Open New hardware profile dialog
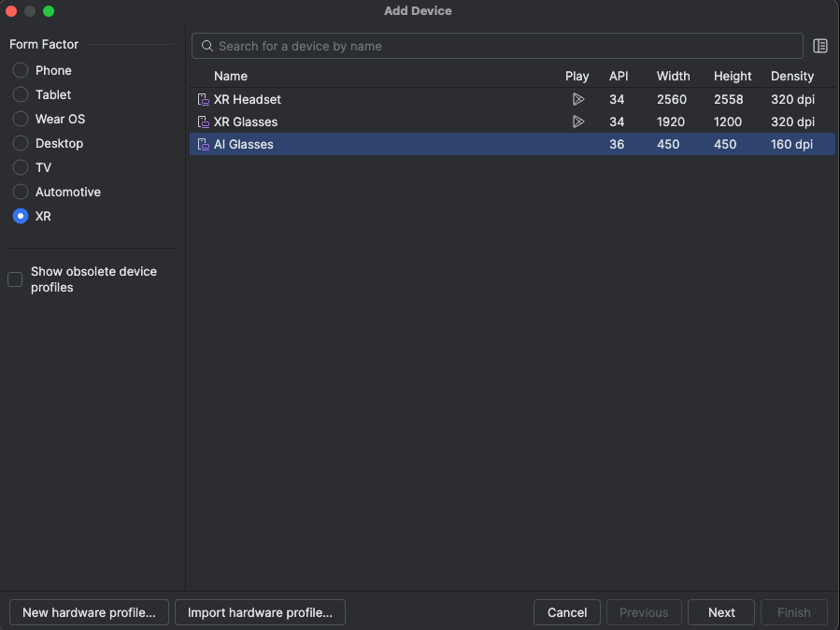The width and height of the screenshot is (840, 630). click(89, 612)
